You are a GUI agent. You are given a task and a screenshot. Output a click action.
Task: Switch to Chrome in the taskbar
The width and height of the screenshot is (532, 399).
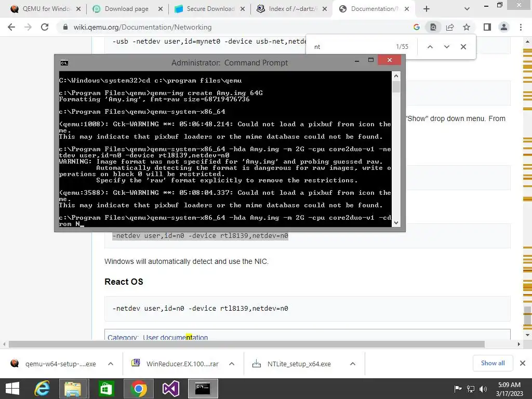(138, 389)
